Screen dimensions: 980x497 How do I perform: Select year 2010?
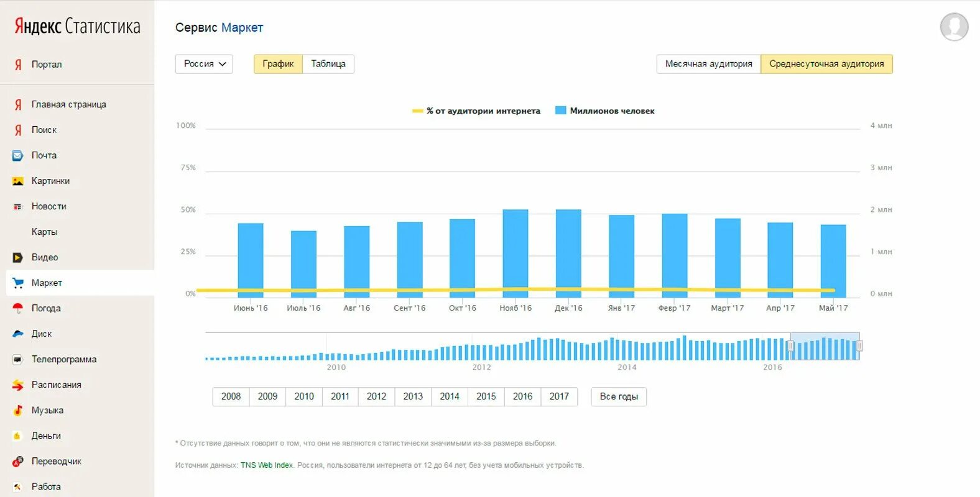pos(304,396)
